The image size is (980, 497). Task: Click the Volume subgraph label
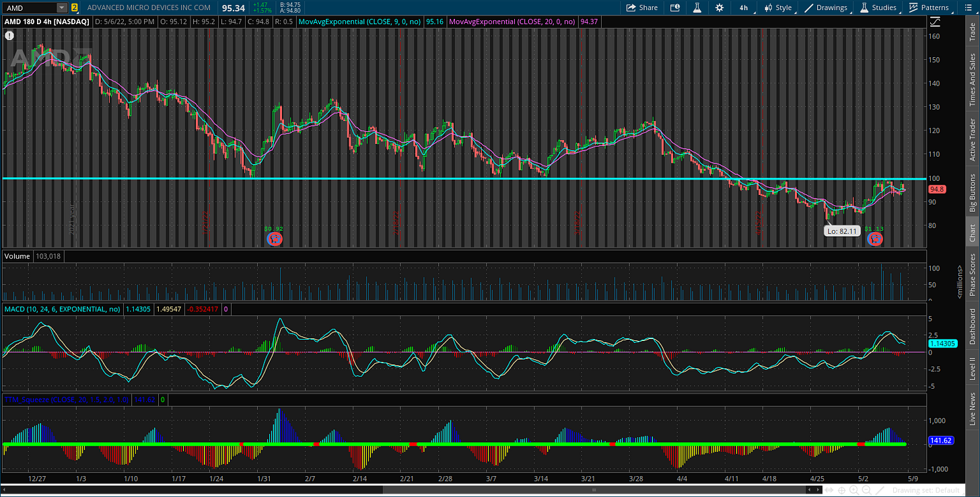(17, 256)
